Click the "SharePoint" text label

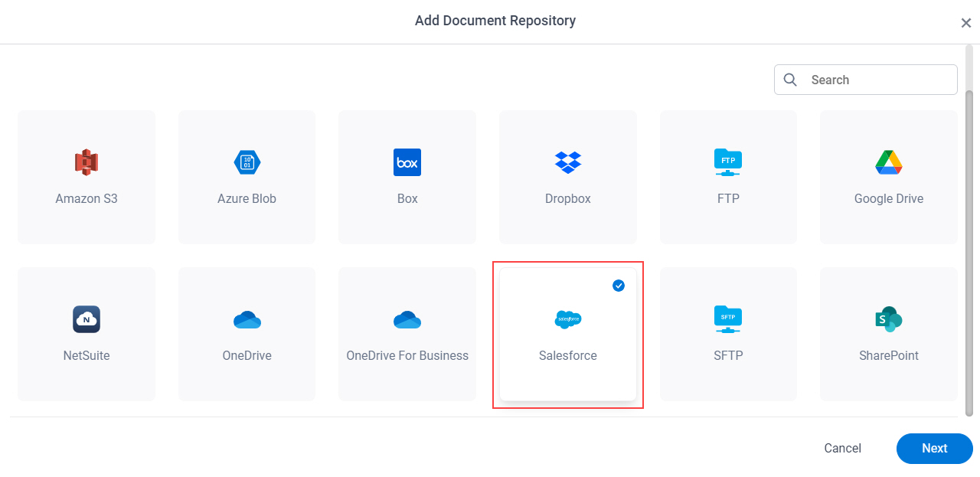pyautogui.click(x=889, y=355)
